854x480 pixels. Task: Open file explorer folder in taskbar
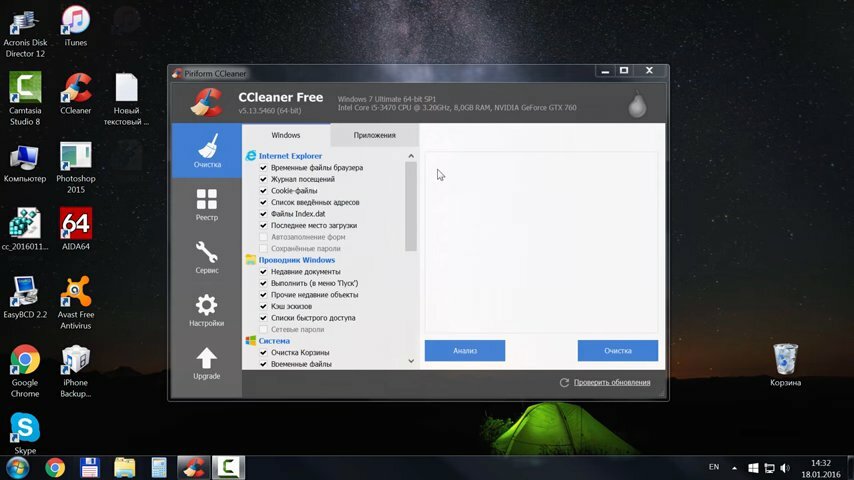(124, 467)
